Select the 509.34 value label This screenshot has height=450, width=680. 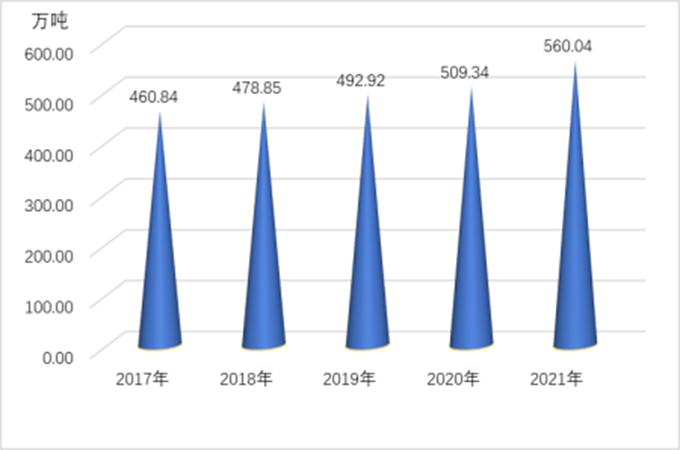(470, 73)
